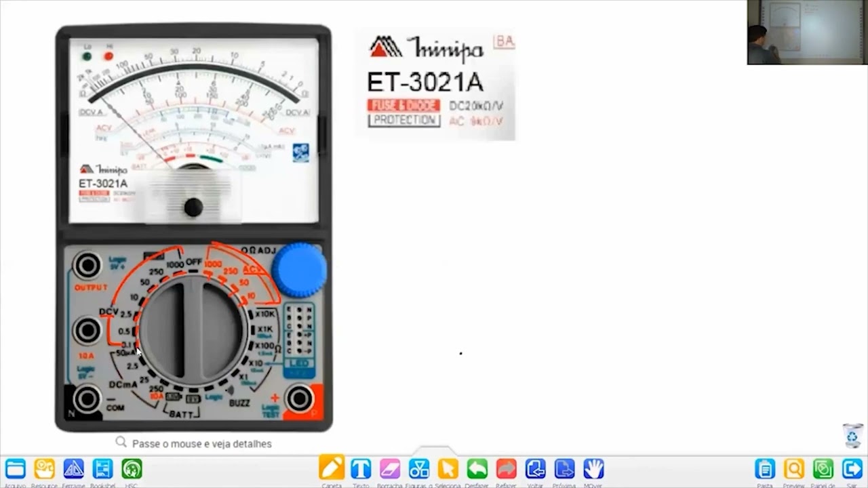Image resolution: width=868 pixels, height=488 pixels.
Task: Click the DCV label on dial
Action: coord(108,312)
